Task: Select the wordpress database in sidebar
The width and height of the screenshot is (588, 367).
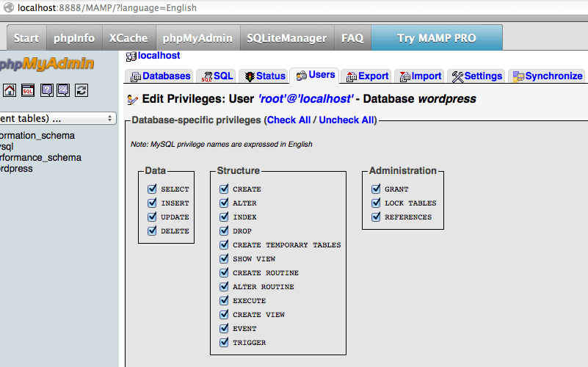Action: click(16, 169)
